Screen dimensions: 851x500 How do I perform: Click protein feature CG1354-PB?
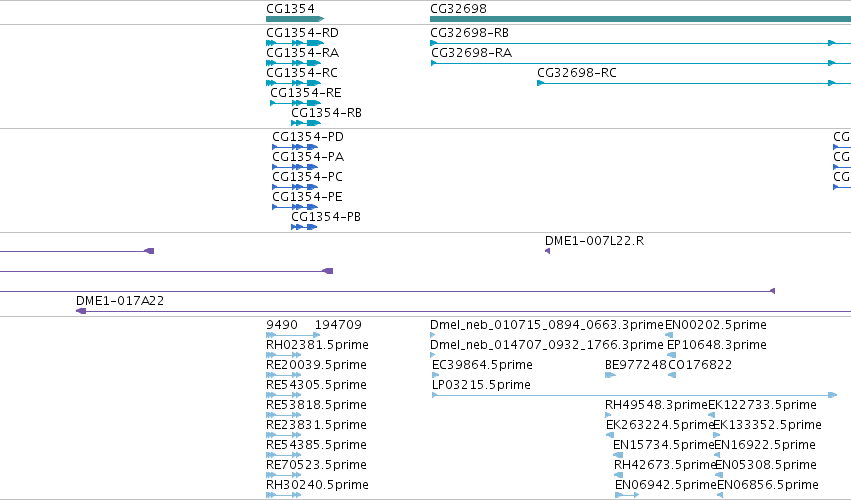(326, 217)
